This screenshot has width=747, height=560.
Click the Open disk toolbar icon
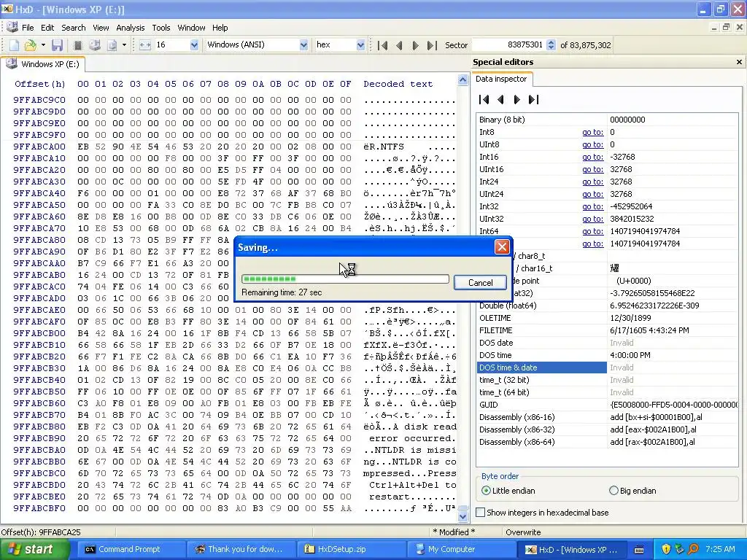pyautogui.click(x=95, y=45)
